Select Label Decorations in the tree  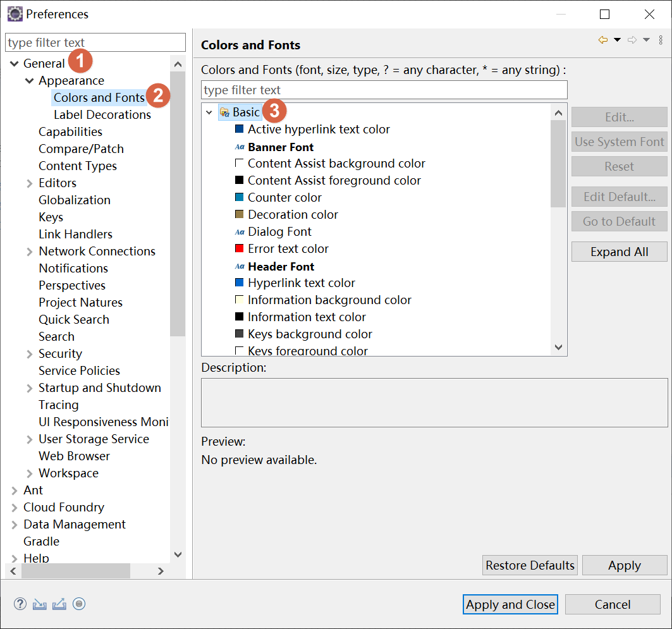coord(102,115)
